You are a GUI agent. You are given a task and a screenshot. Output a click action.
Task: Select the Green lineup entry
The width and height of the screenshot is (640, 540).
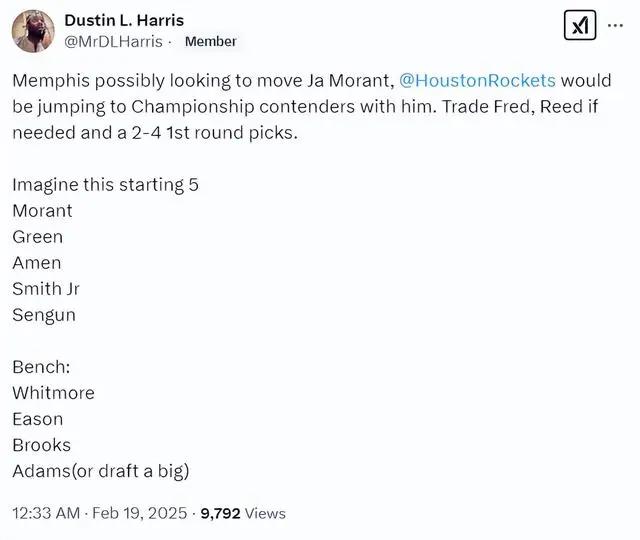[x=38, y=237]
